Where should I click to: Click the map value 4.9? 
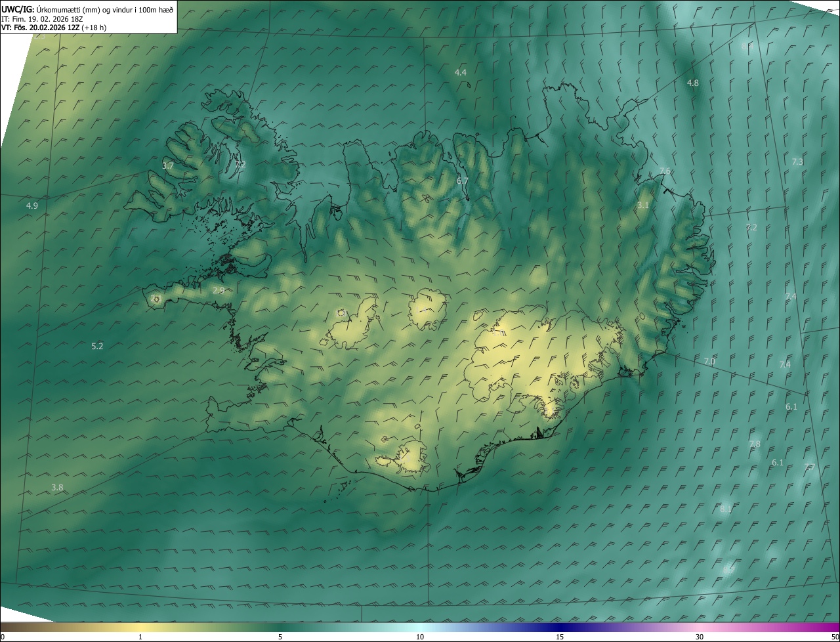31,205
